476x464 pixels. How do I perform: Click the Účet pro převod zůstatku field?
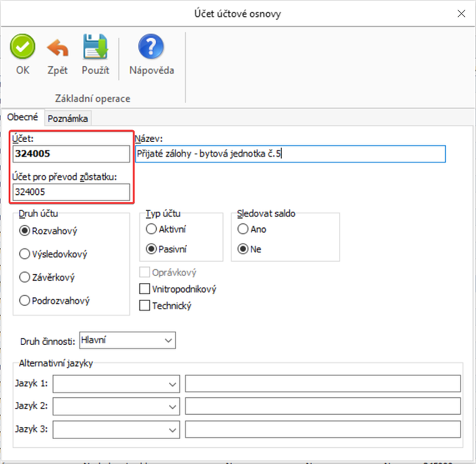click(x=71, y=192)
